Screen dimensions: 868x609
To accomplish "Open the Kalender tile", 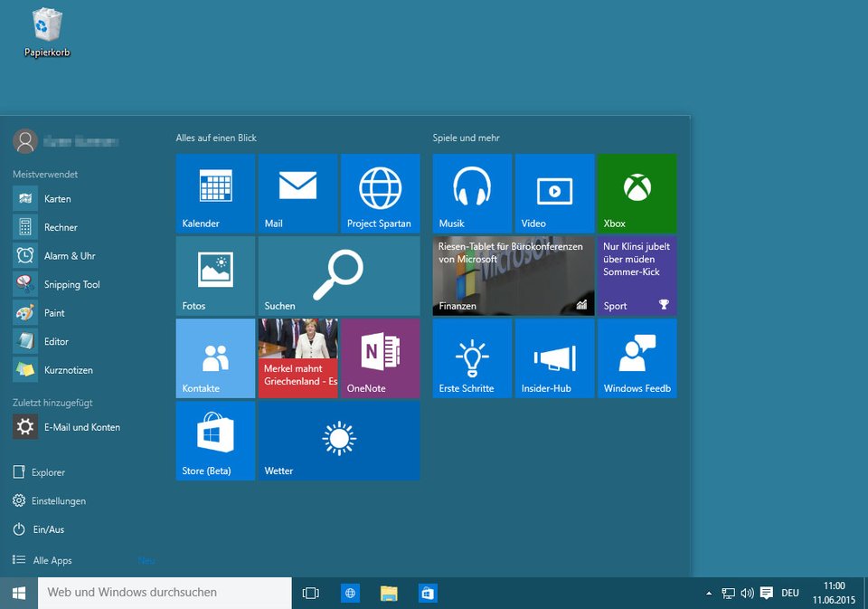I will [215, 194].
